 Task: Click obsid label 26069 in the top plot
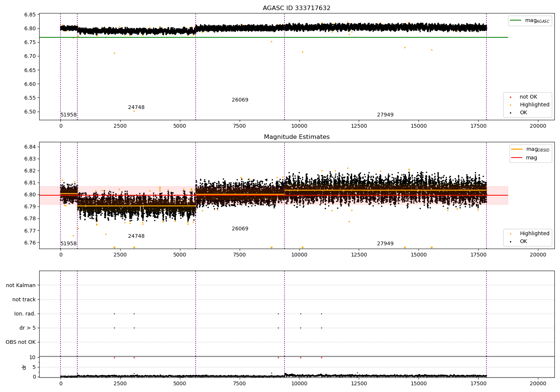click(240, 100)
